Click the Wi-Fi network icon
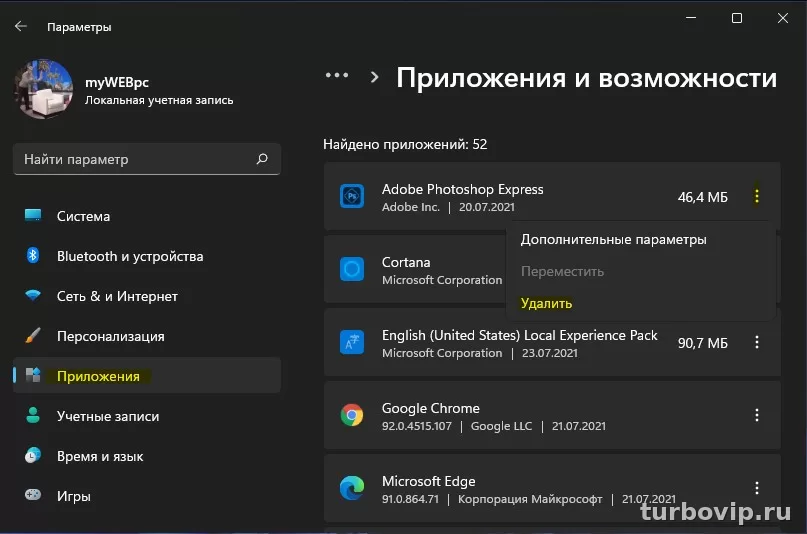807x534 pixels. click(33, 295)
